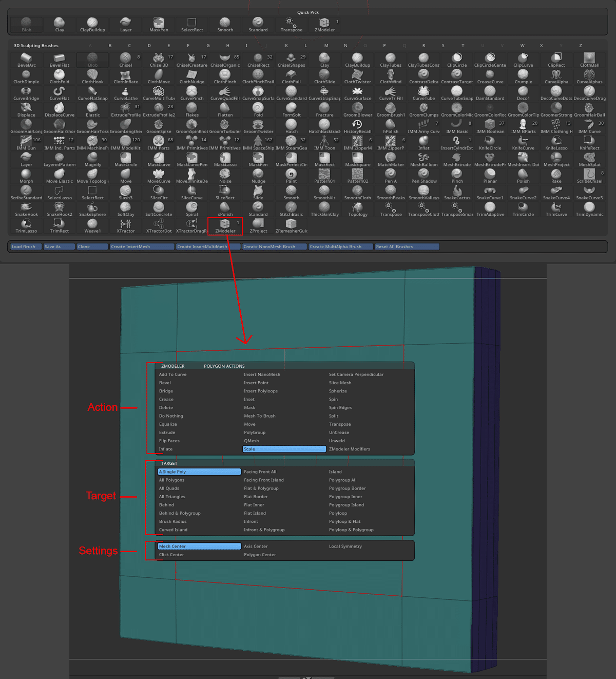Select the MaskPen brush
This screenshot has height=679, width=616.
click(x=159, y=24)
